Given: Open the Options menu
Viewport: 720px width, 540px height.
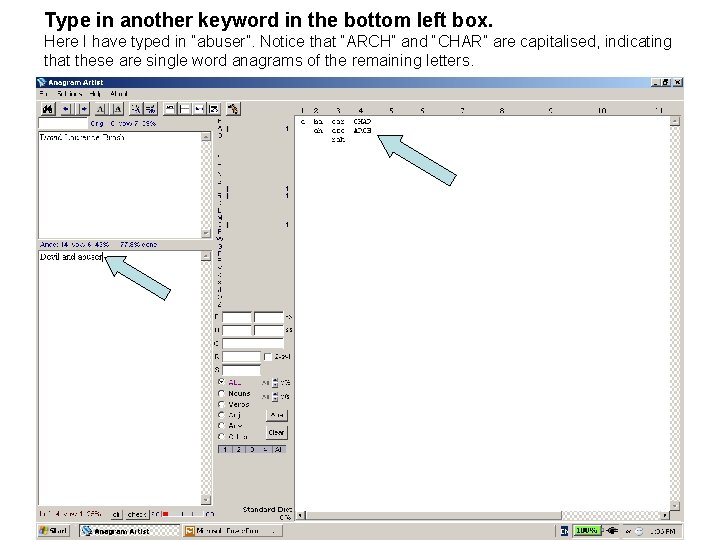Looking at the screenshot, I should 69,94.
